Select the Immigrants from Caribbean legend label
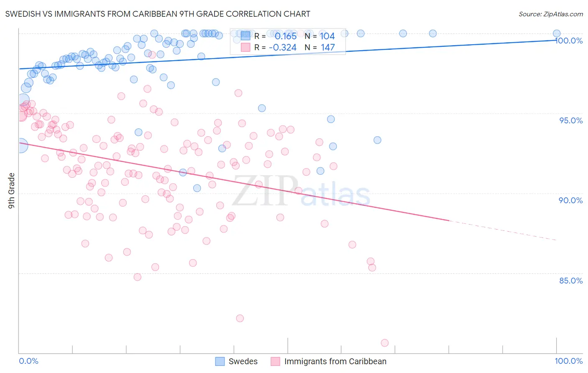This screenshot has width=588, height=373. (335, 361)
